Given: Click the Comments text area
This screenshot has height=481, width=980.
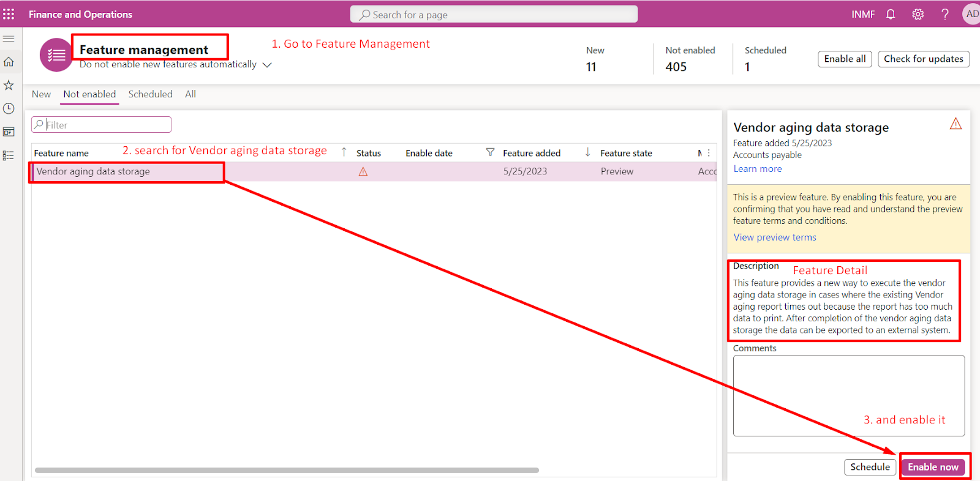Looking at the screenshot, I should pos(849,396).
